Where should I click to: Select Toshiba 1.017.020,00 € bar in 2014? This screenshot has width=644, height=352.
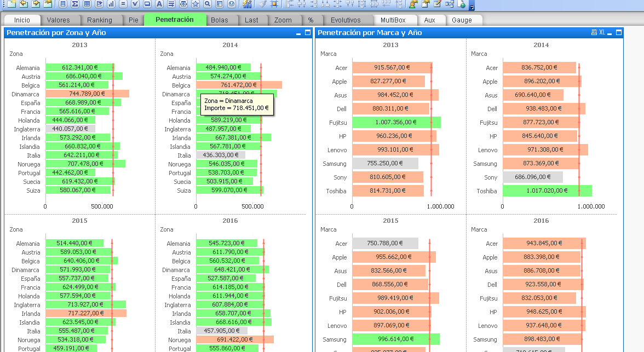tap(547, 191)
